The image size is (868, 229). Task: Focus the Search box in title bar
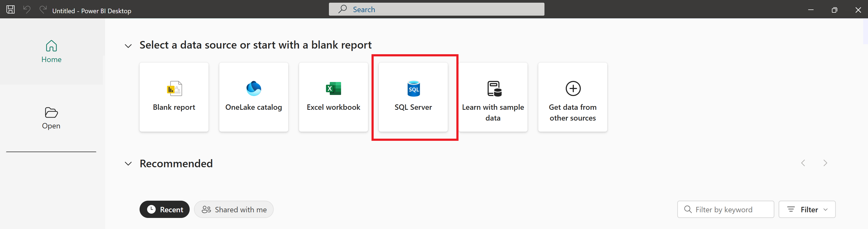coord(436,9)
